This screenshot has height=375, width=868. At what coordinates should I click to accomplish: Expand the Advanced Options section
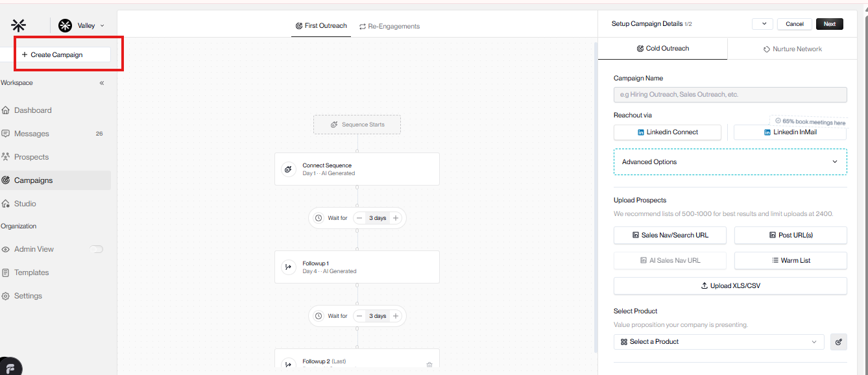point(730,162)
